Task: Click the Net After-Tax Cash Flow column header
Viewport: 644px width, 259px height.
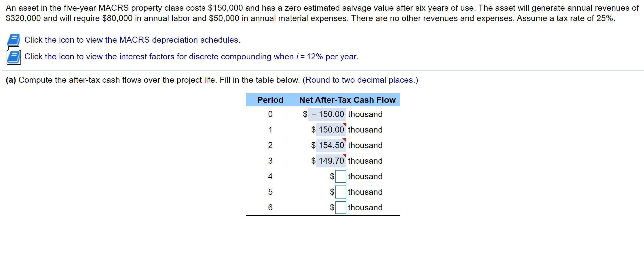Action: coord(347,100)
